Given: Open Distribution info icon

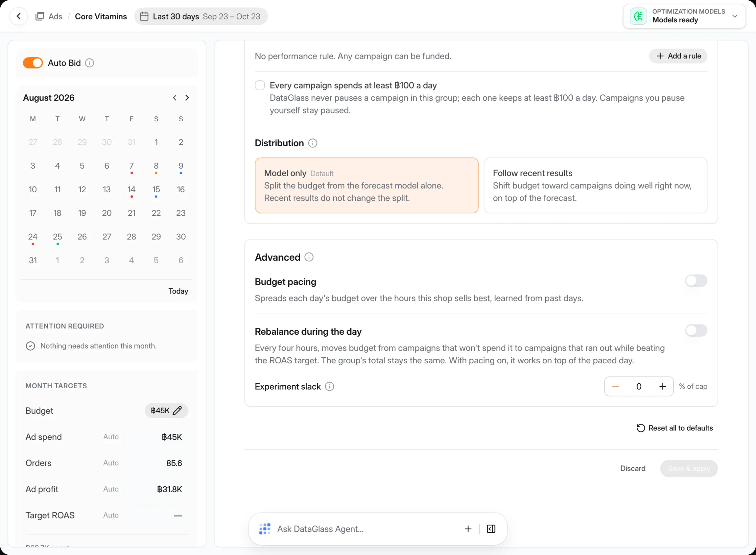Looking at the screenshot, I should pyautogui.click(x=312, y=143).
